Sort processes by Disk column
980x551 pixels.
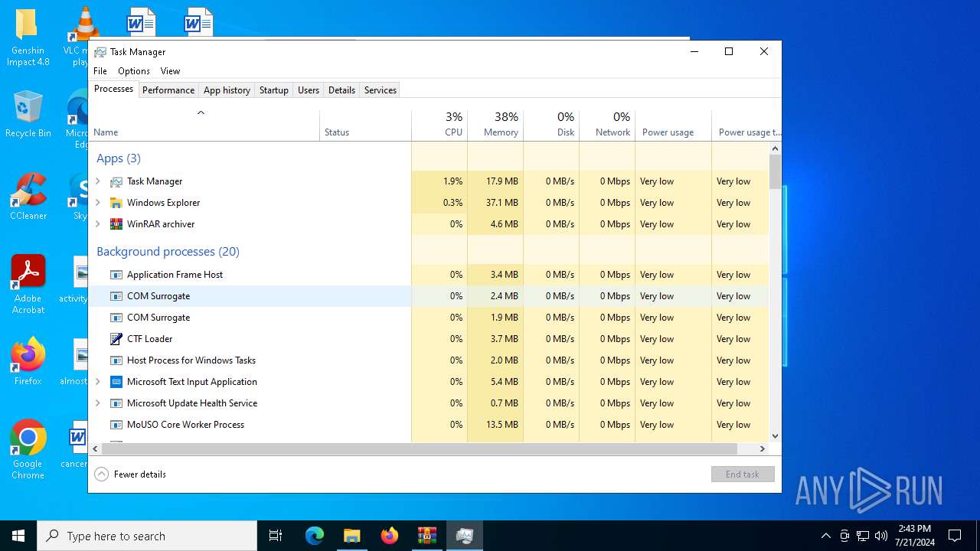[x=551, y=126]
